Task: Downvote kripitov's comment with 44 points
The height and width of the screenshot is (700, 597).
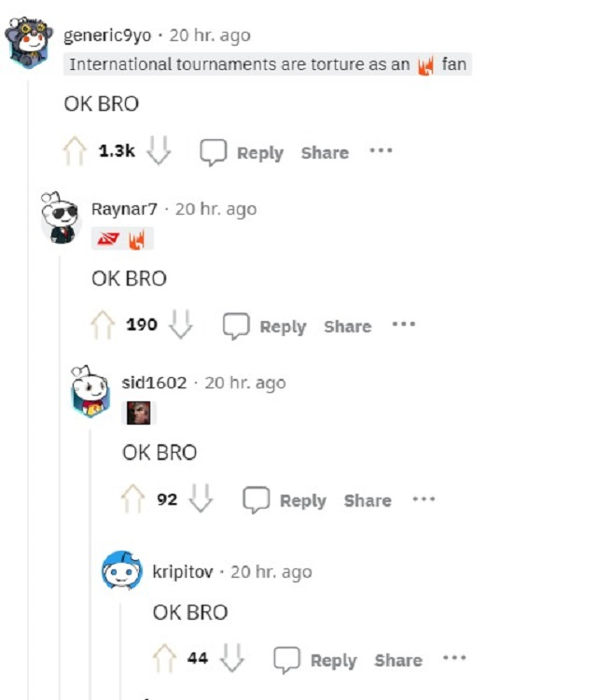Action: [232, 658]
